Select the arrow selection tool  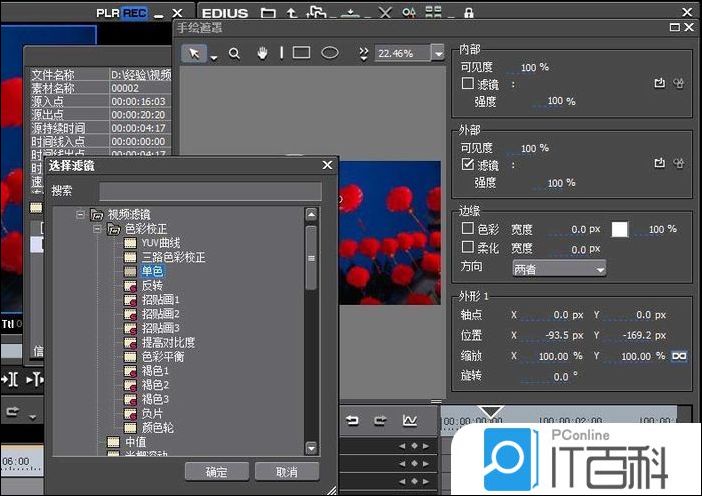pyautogui.click(x=195, y=53)
